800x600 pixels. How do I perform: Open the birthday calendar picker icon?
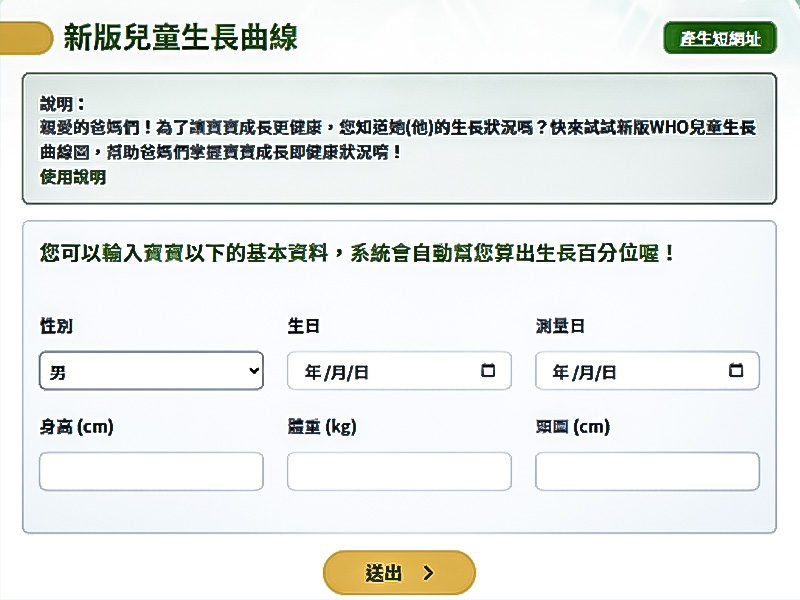click(x=488, y=370)
